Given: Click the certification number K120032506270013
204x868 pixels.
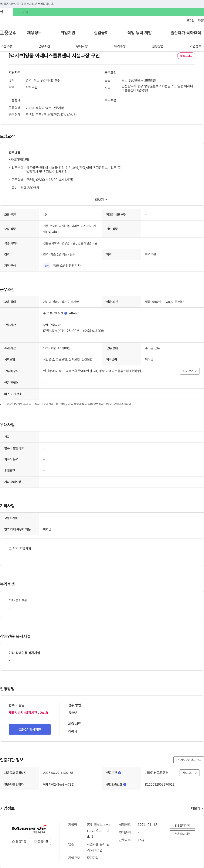Looking at the screenshot, I should (160, 785).
